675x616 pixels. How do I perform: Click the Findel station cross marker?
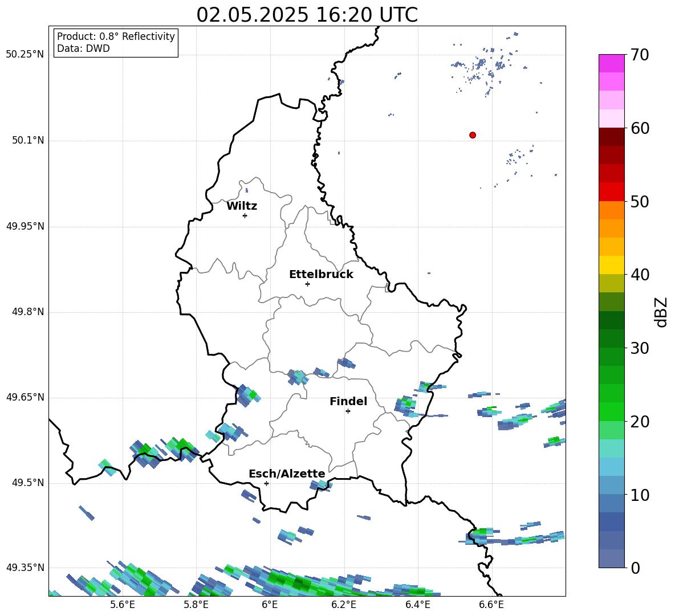click(x=348, y=411)
